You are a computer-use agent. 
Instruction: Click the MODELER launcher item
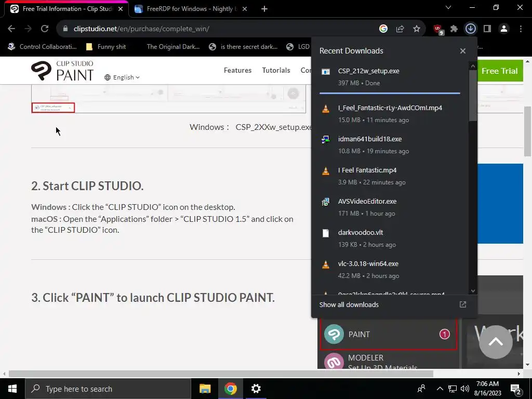[x=389, y=361]
